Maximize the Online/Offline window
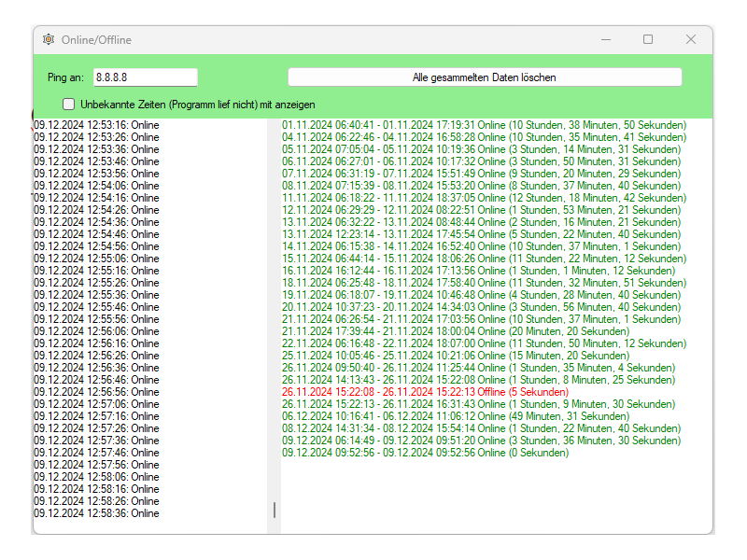The width and height of the screenshot is (747, 560). coord(648,39)
